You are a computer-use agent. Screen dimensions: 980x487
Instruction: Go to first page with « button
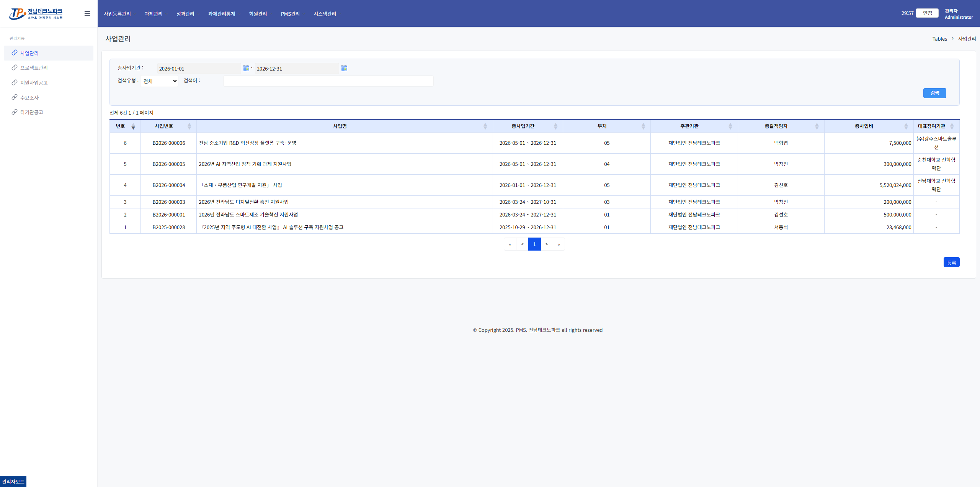[x=510, y=244]
